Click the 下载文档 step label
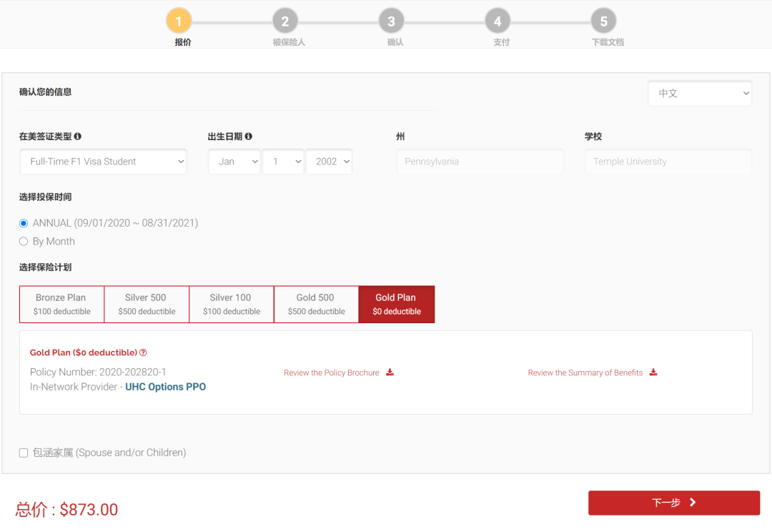The image size is (772, 532). click(x=608, y=42)
